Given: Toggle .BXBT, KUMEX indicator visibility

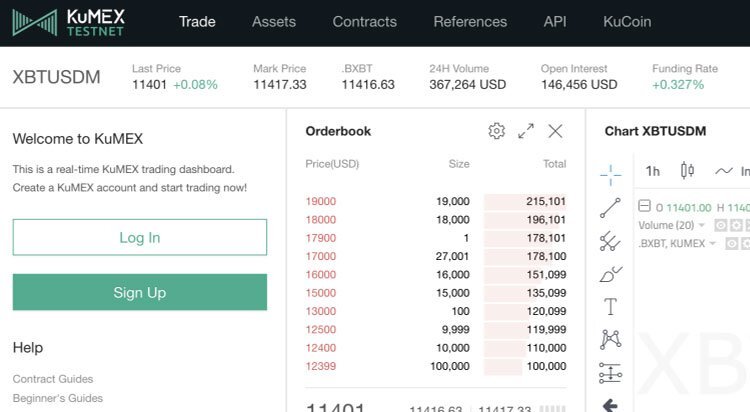Looking at the screenshot, I should click(731, 243).
